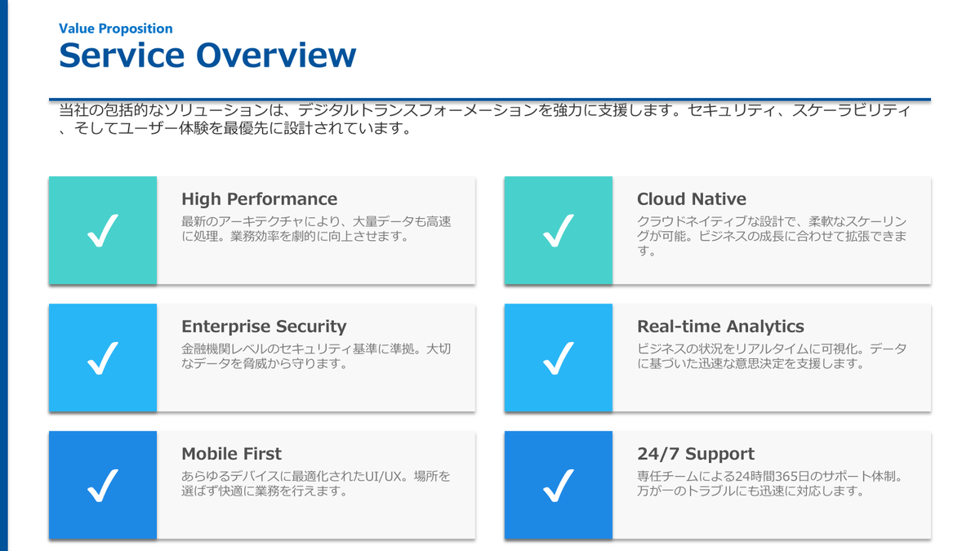Click the Mobile First title text

coord(232,453)
